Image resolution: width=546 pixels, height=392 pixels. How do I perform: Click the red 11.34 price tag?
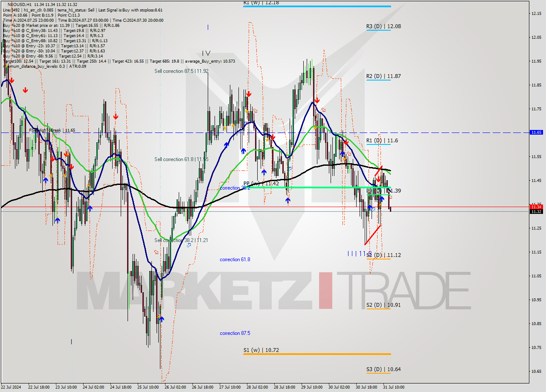(536, 207)
